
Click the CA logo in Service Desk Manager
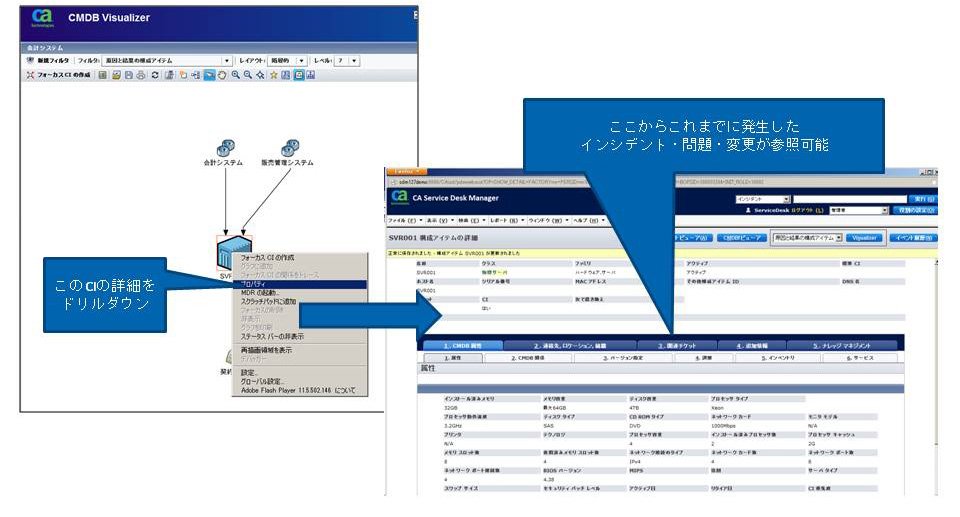399,197
